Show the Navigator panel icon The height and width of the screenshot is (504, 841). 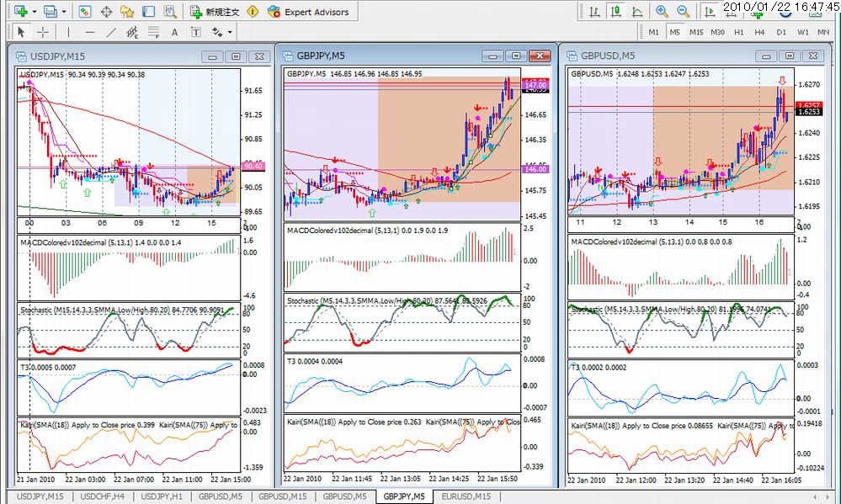click(x=127, y=11)
